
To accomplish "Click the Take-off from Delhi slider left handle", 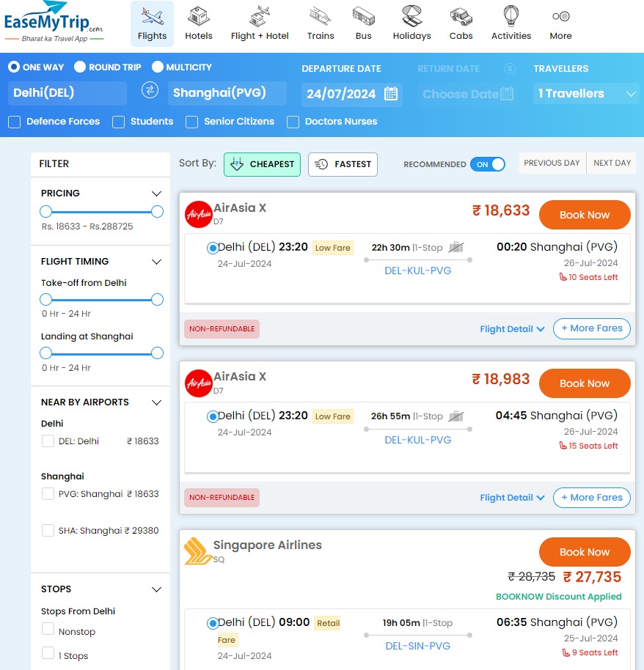I will click(45, 300).
